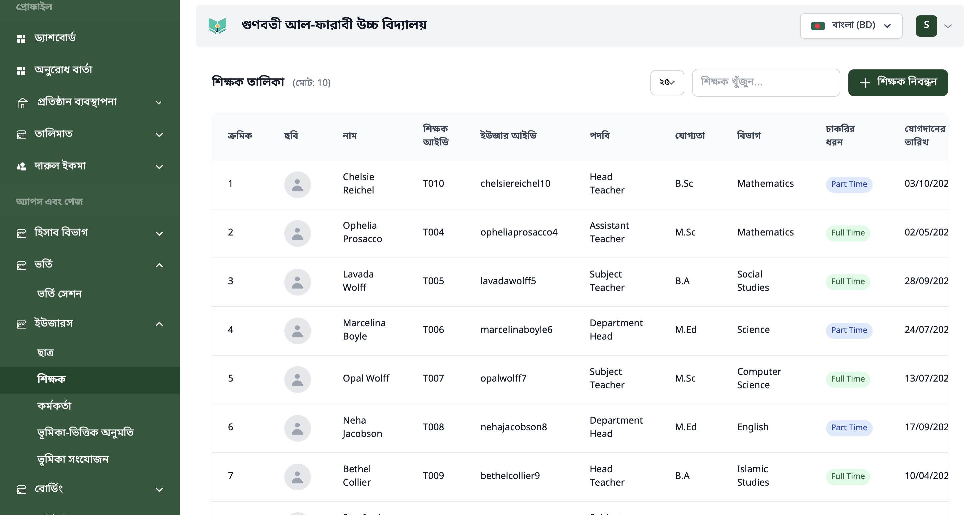Expand the তালিমাত menu chevron

pos(159,135)
